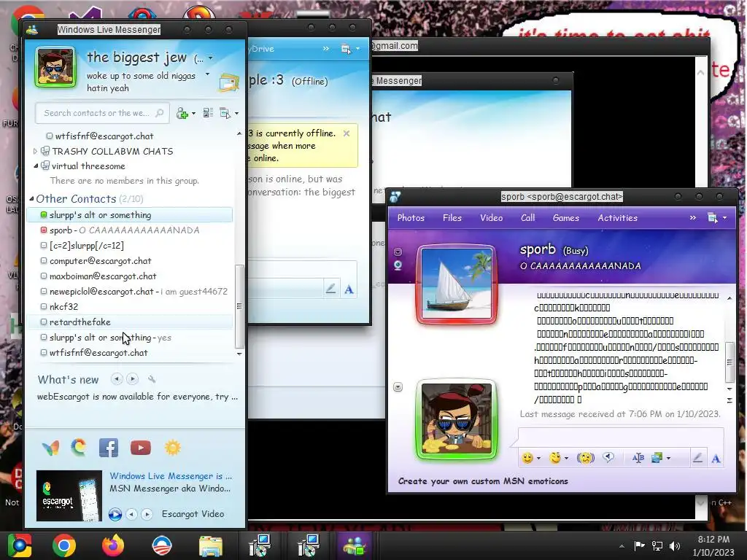
Task: Click the handwriting pen icon in sporb chat
Action: [x=697, y=458]
